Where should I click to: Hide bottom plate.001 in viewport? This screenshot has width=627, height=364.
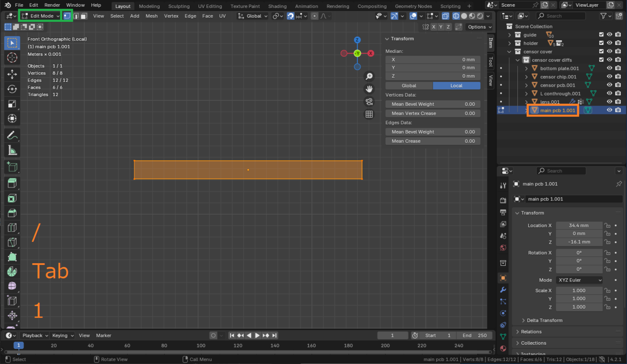coord(609,68)
